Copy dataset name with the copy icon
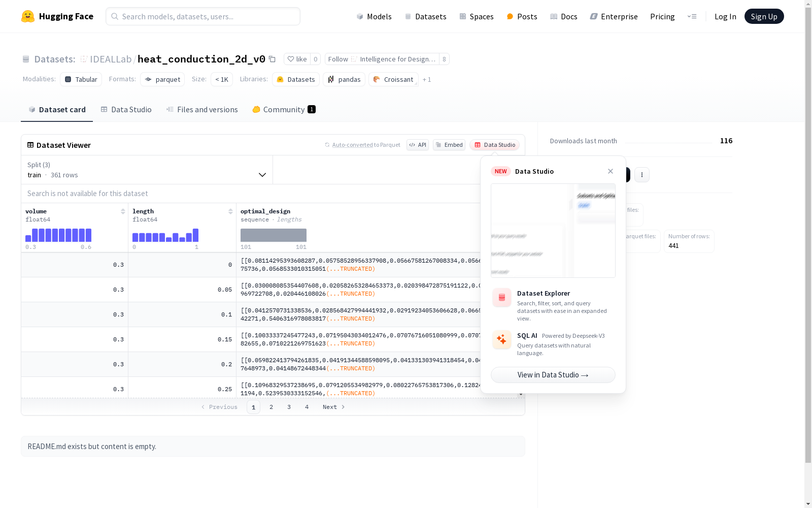The image size is (812, 508). click(x=272, y=59)
